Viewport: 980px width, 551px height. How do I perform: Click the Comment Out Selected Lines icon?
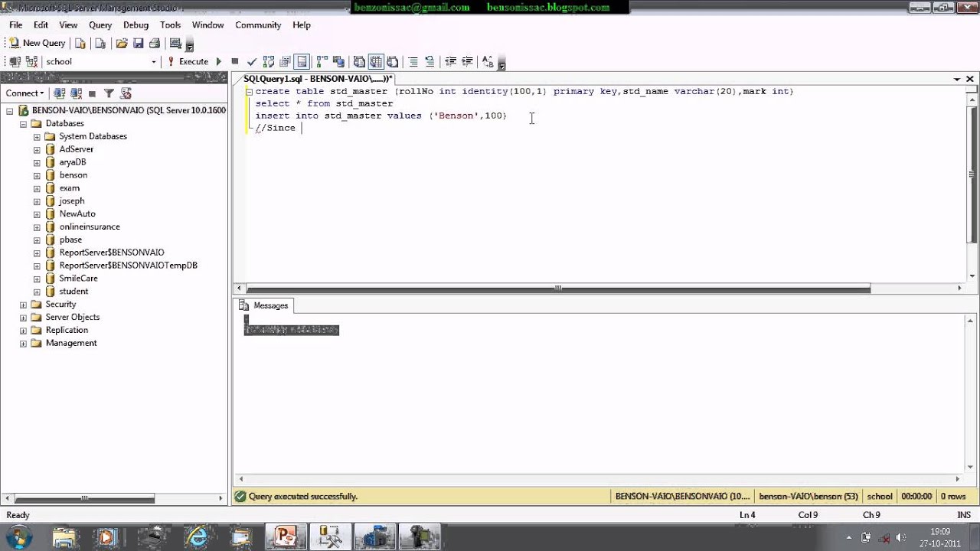pyautogui.click(x=413, y=62)
